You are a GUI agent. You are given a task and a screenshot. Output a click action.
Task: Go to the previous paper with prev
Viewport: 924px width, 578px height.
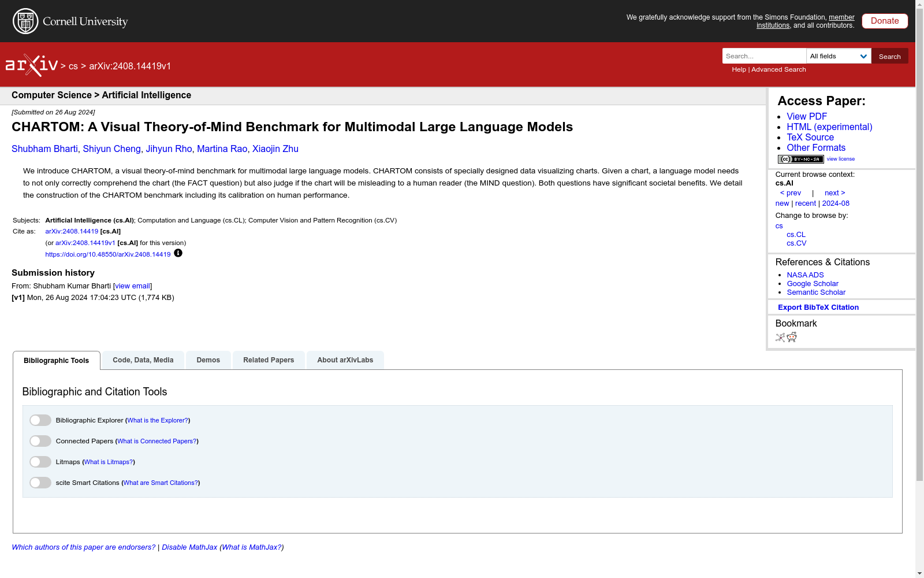pyautogui.click(x=790, y=193)
